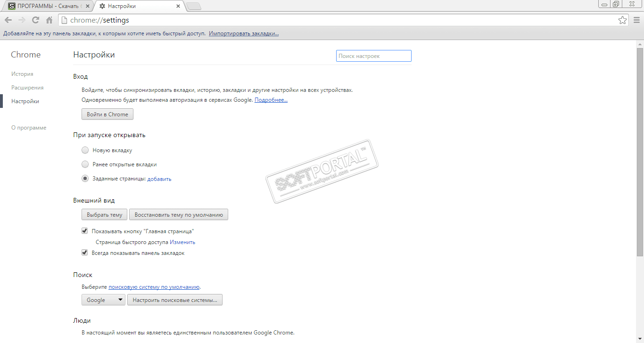Click the Импортировать закладки link
The width and height of the screenshot is (644, 343).
[244, 34]
